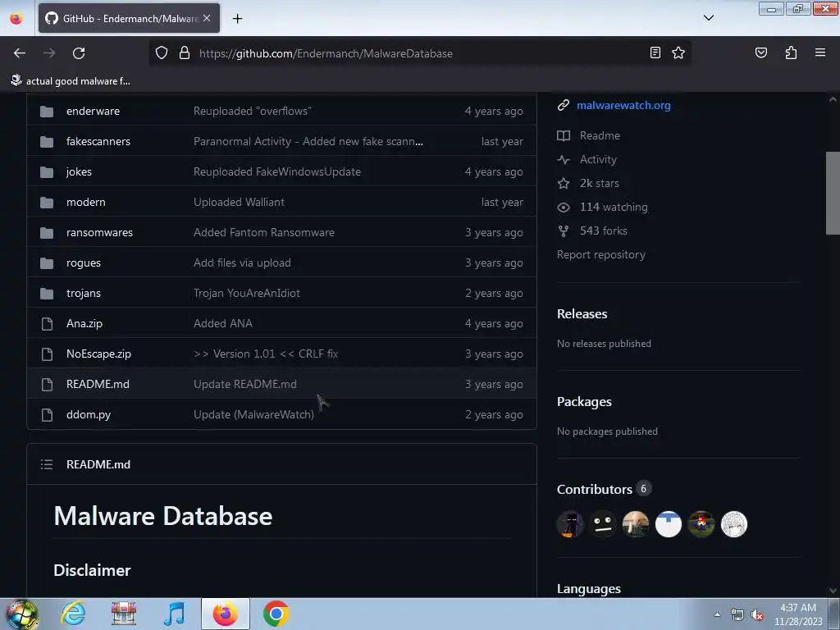Click the Ana.zip file icon

click(x=47, y=323)
